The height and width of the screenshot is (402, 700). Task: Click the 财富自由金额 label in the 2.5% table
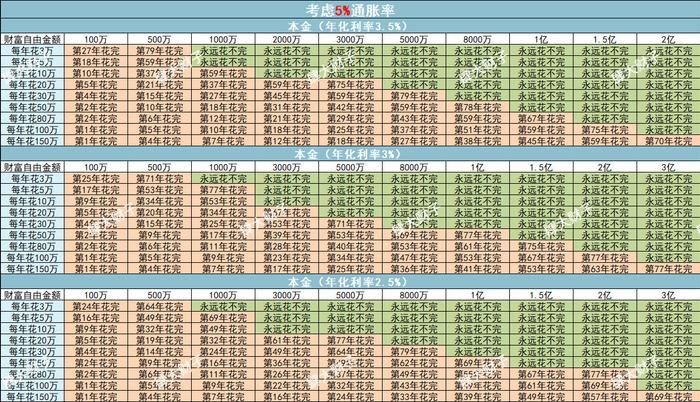click(x=33, y=297)
